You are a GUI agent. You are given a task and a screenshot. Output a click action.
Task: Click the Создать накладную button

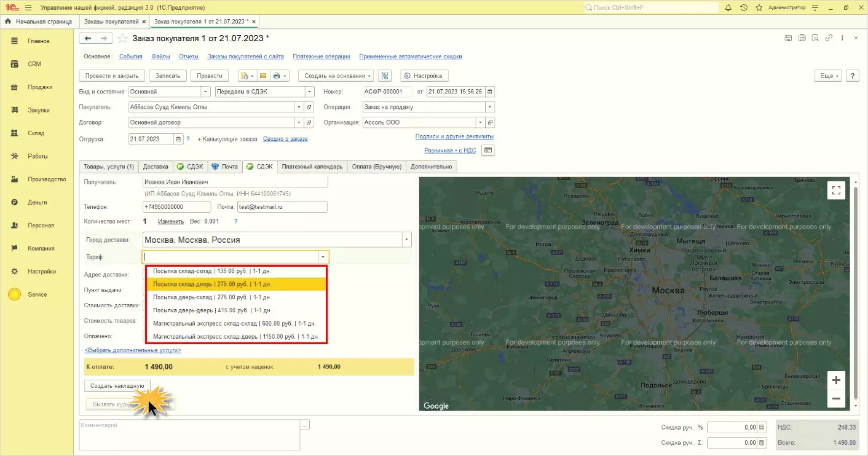[117, 386]
